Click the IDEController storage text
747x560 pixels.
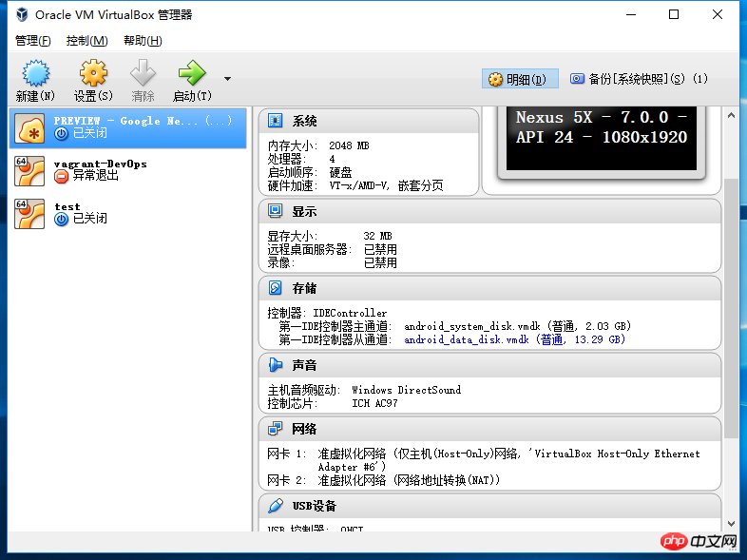coord(350,313)
